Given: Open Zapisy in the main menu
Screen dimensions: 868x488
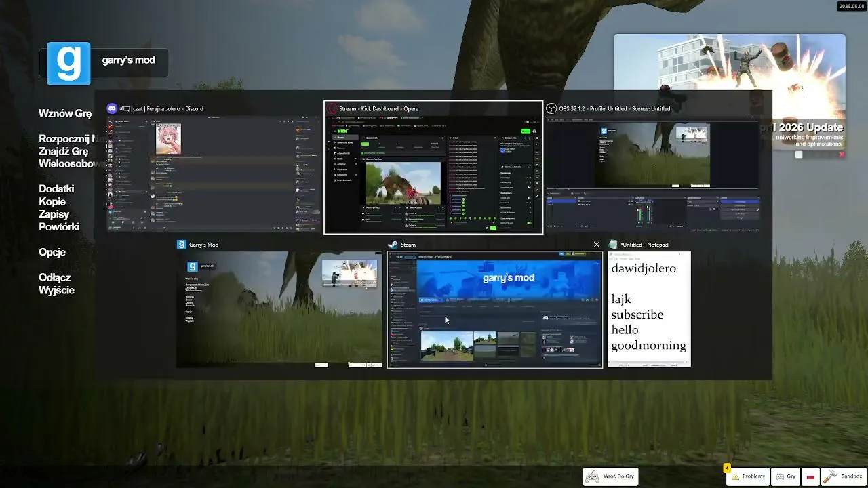Looking at the screenshot, I should (54, 214).
